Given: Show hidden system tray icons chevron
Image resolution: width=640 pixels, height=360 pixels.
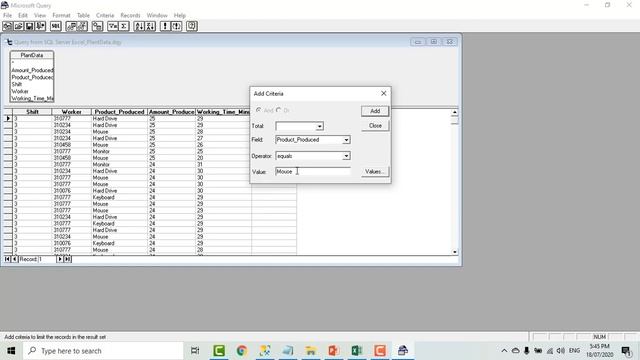Looking at the screenshot, I should click(504, 351).
